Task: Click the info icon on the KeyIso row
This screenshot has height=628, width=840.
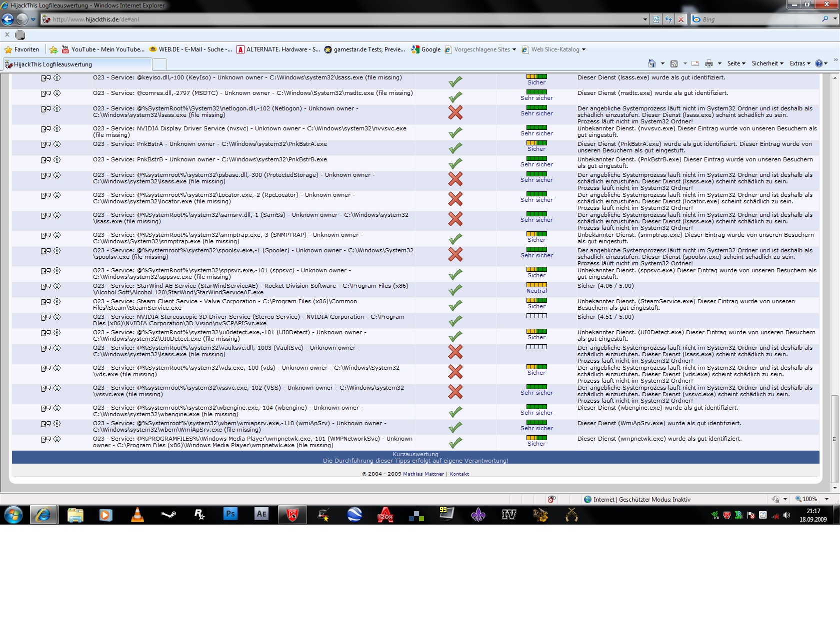Action: point(57,78)
